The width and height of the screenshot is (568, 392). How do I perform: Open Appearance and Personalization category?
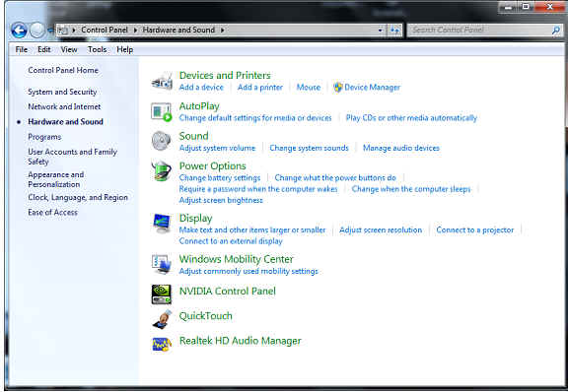point(56,179)
